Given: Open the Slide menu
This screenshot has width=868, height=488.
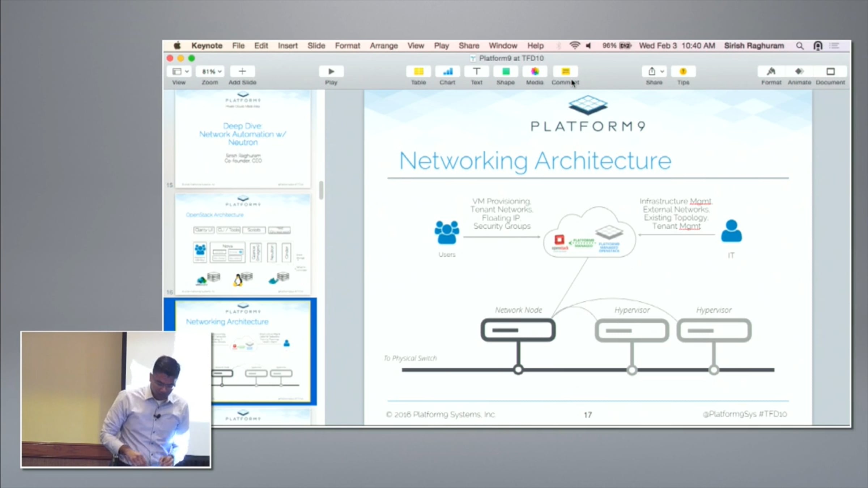Looking at the screenshot, I should point(316,46).
